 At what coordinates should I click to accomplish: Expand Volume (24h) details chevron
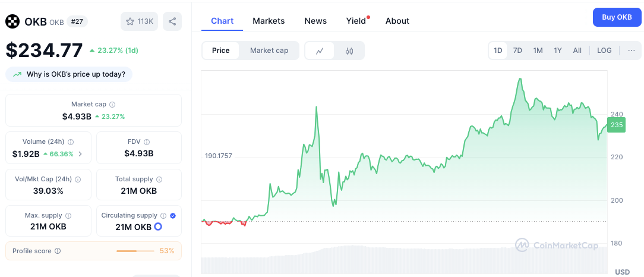[x=80, y=154]
